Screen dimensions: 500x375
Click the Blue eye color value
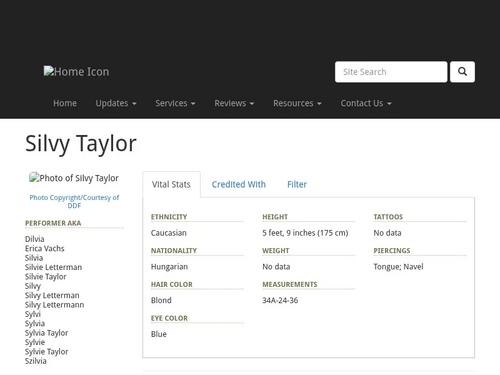[159, 334]
